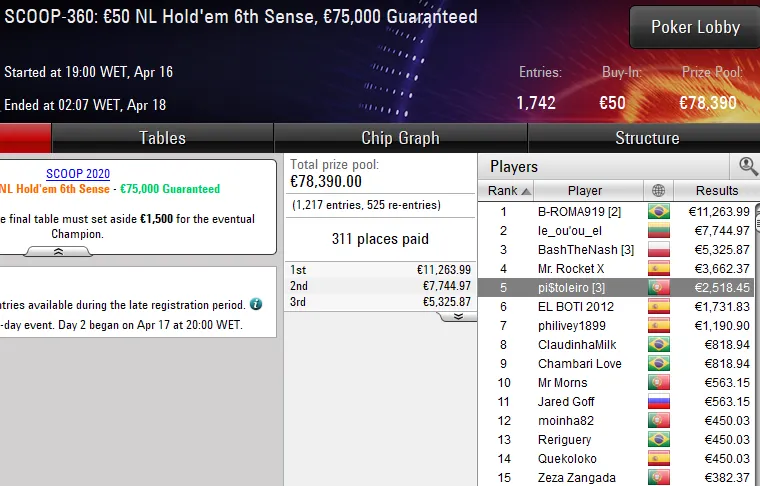Expand the prize payouts list
The image size is (760, 486).
point(458,316)
